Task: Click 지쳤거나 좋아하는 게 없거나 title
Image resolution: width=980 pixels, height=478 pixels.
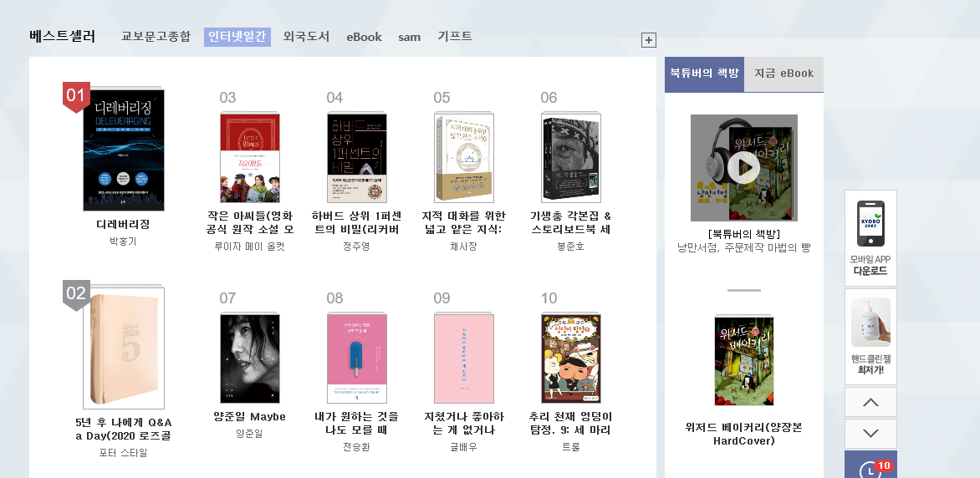Action: 464,423
